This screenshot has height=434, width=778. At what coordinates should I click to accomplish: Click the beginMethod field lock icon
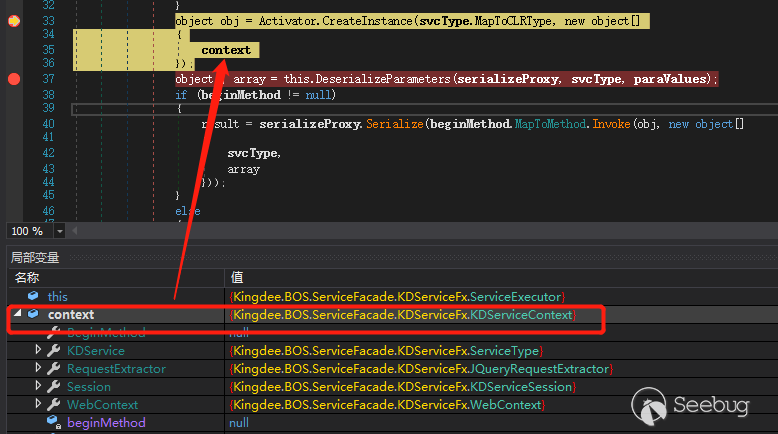tap(54, 422)
